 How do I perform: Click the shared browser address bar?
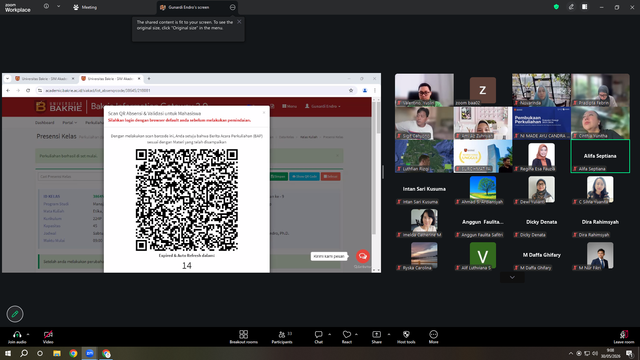195,90
